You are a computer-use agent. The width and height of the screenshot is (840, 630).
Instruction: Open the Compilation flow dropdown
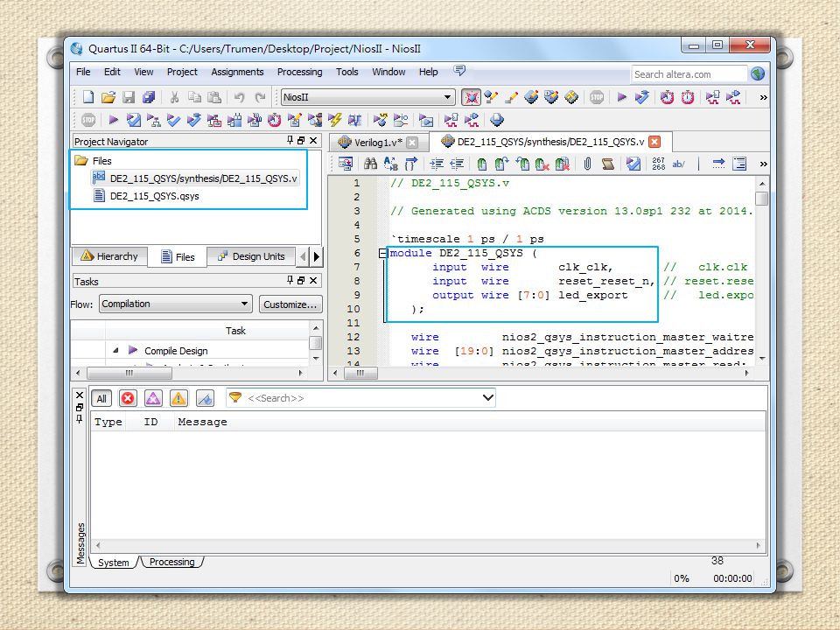coord(175,304)
